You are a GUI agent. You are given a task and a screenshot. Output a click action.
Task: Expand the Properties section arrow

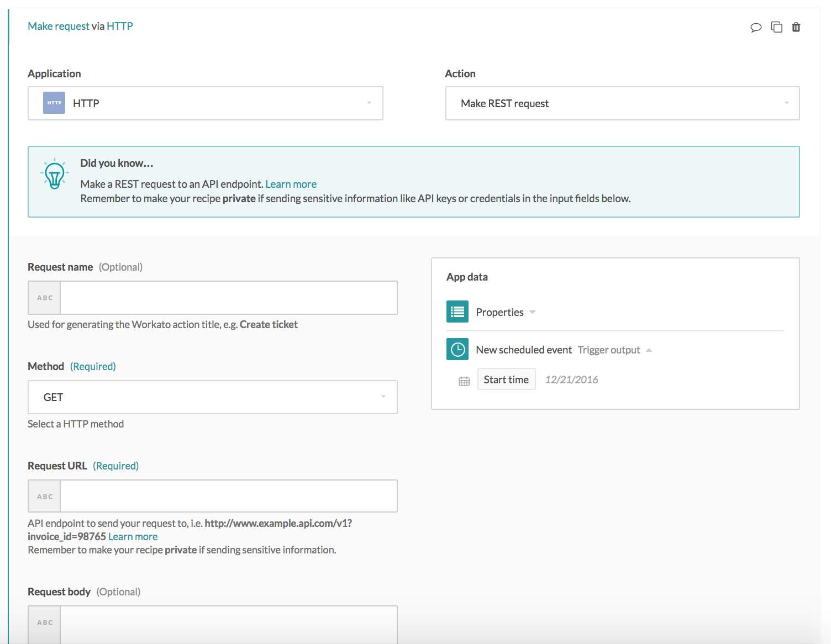tap(533, 312)
